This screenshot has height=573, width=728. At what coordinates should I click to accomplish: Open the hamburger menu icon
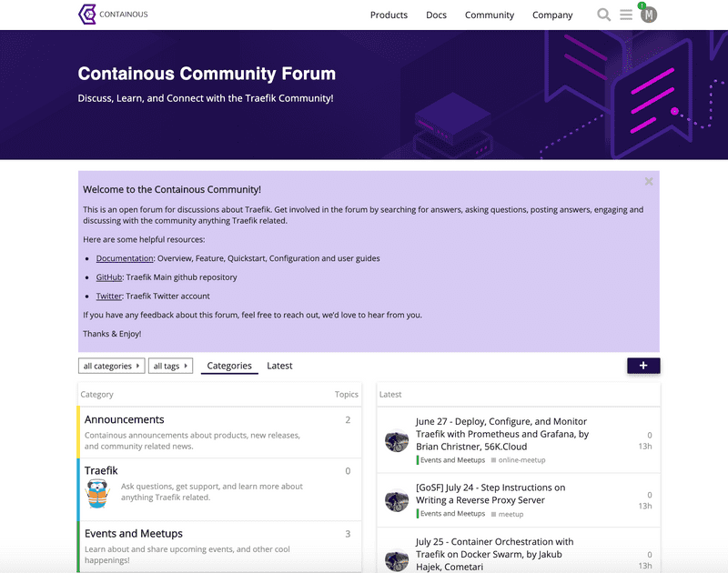tap(626, 15)
